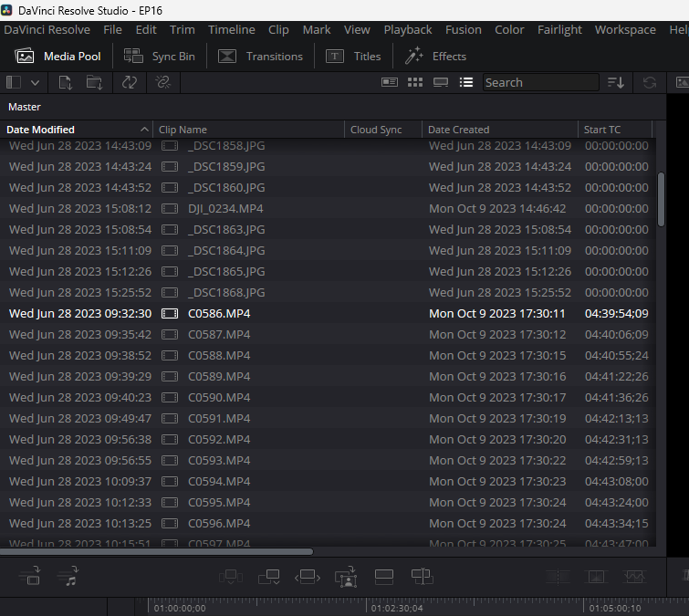The height and width of the screenshot is (616, 689).
Task: Open the Fairlight menu
Action: point(559,29)
